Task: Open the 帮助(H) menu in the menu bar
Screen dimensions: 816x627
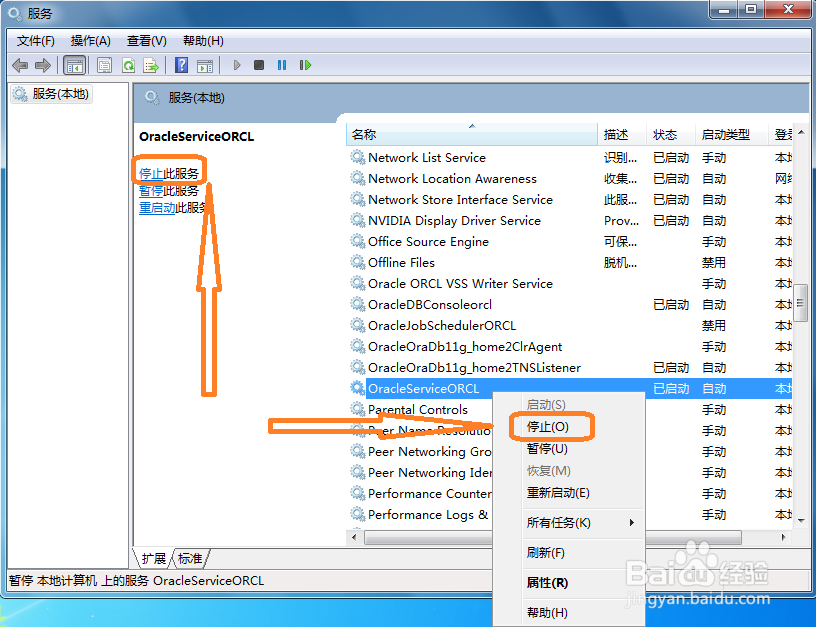Action: click(x=203, y=41)
